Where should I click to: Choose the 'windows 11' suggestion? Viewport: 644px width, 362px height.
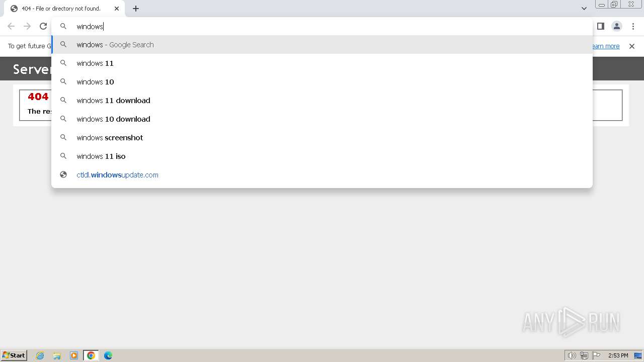tap(322, 63)
